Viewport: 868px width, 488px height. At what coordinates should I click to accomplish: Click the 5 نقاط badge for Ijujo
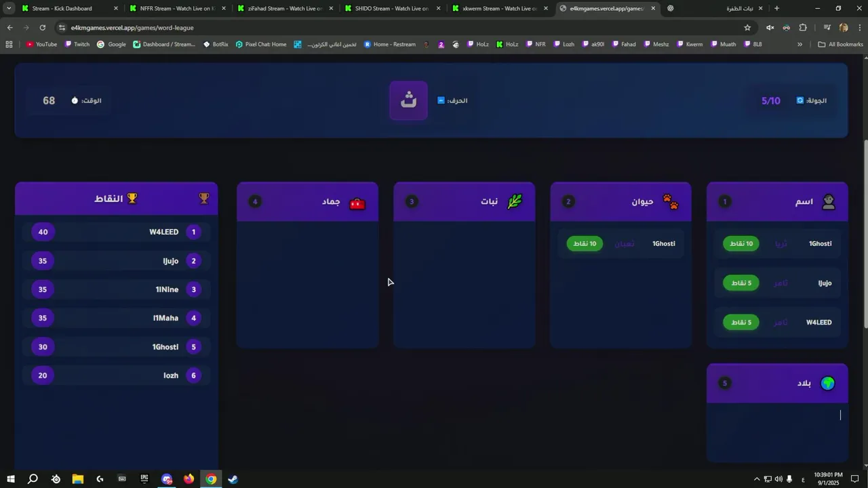[x=741, y=283]
